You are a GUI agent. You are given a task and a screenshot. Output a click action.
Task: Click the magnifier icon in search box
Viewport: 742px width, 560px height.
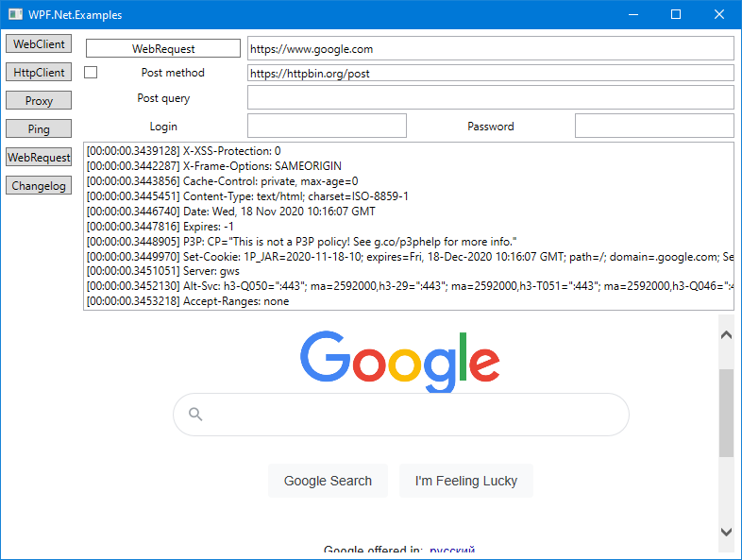195,415
